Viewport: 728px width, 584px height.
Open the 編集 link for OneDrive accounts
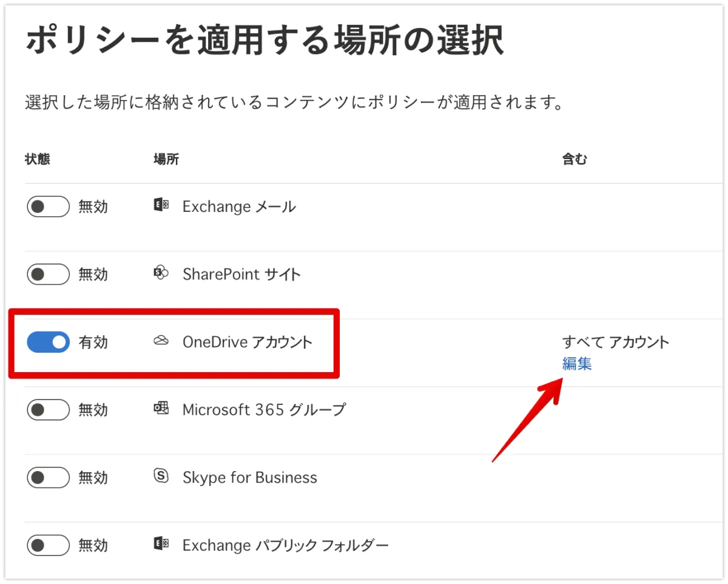(x=577, y=364)
